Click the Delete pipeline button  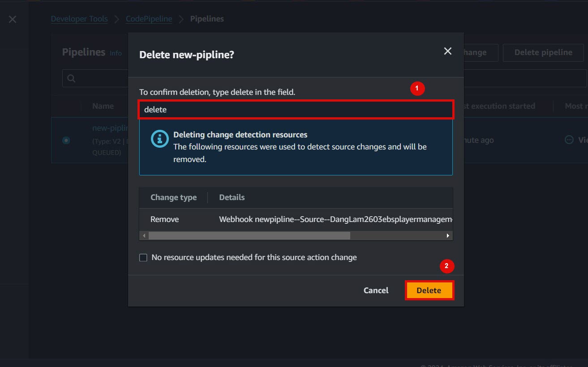tap(543, 52)
